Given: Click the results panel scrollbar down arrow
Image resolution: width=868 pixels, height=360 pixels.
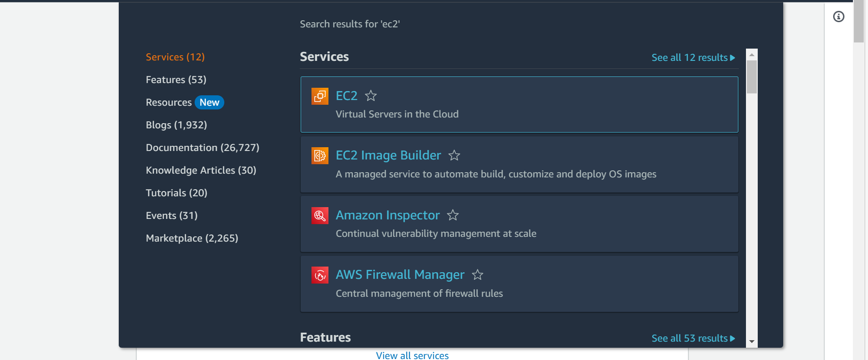Looking at the screenshot, I should [x=752, y=342].
